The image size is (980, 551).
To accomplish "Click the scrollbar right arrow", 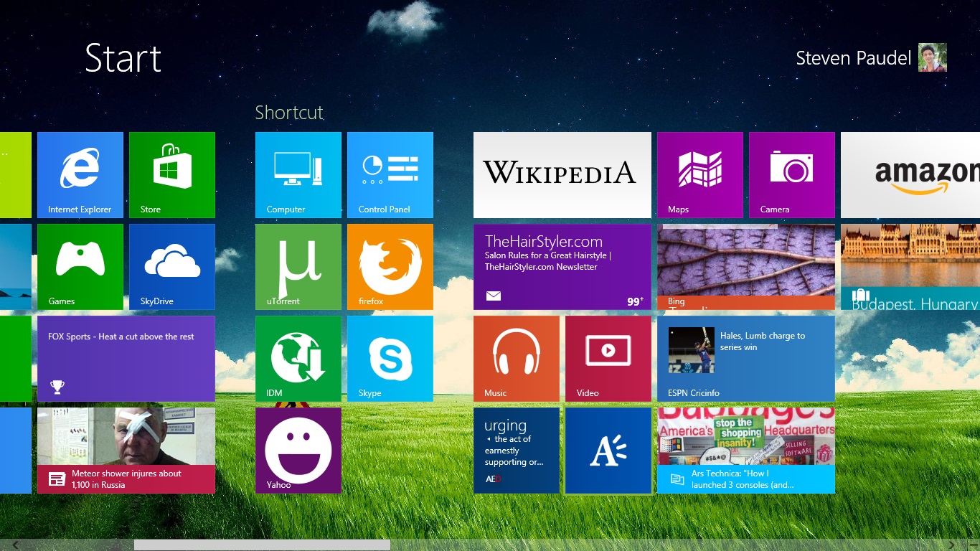I will pyautogui.click(x=952, y=545).
